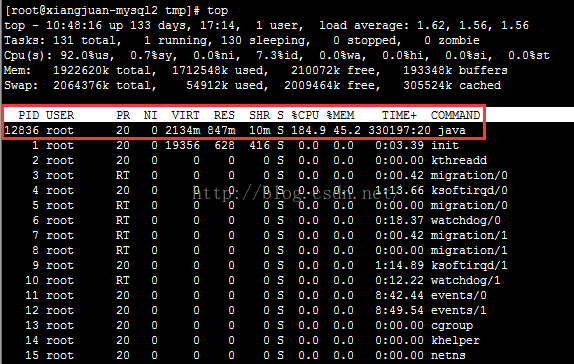
Task: Click the 45.2 memory percentage value
Action: [347, 130]
